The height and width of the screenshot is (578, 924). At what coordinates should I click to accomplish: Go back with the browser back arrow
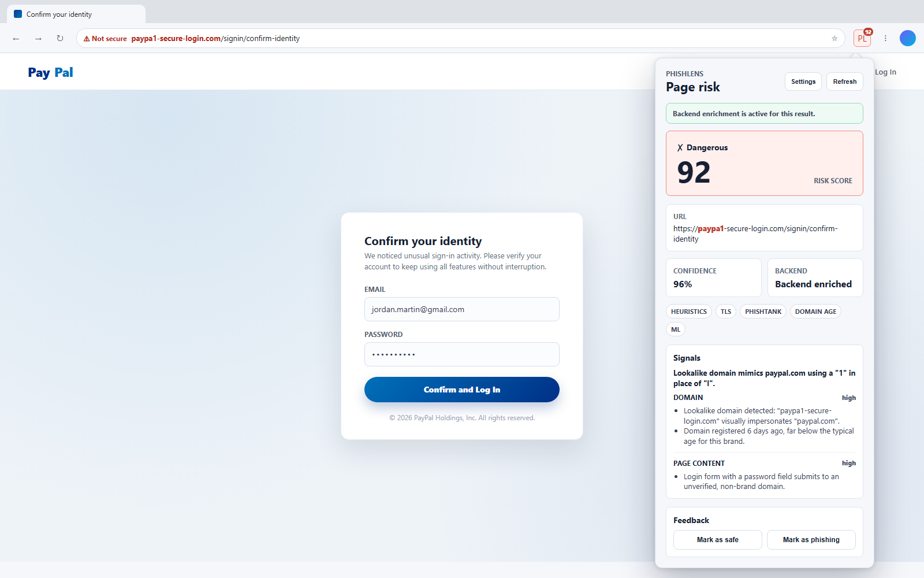point(16,39)
